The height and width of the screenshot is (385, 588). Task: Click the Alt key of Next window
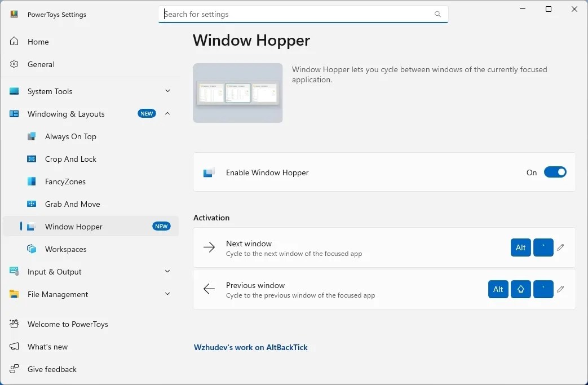point(520,247)
